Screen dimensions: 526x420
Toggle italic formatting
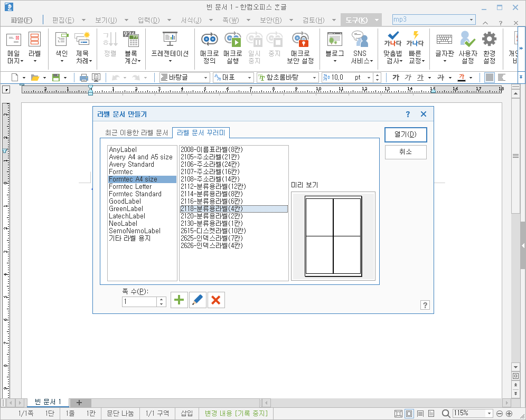(x=408, y=78)
